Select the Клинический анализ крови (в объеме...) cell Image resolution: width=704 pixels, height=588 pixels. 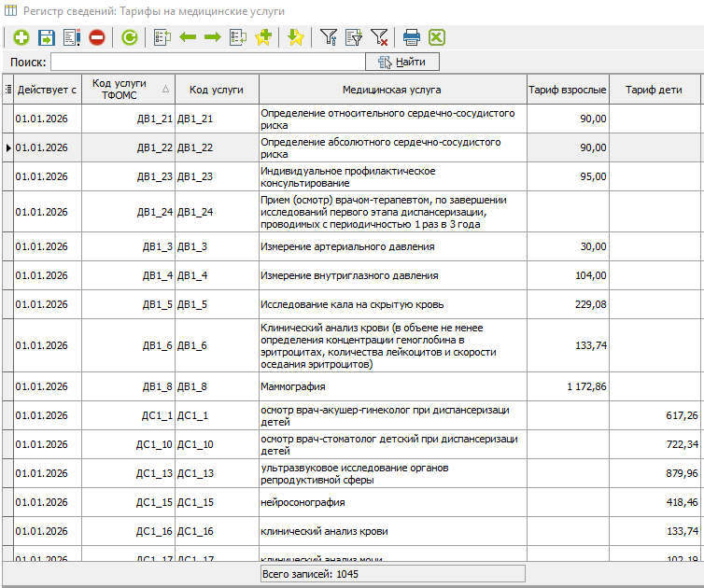point(392,345)
